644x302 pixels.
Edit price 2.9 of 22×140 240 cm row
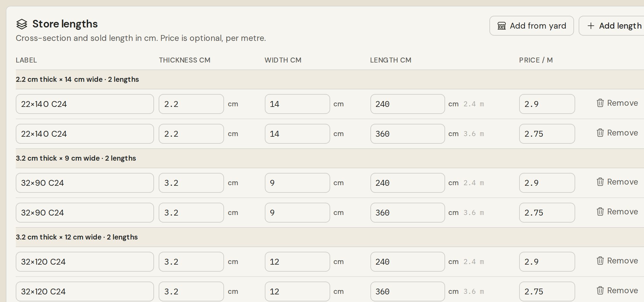tap(547, 104)
